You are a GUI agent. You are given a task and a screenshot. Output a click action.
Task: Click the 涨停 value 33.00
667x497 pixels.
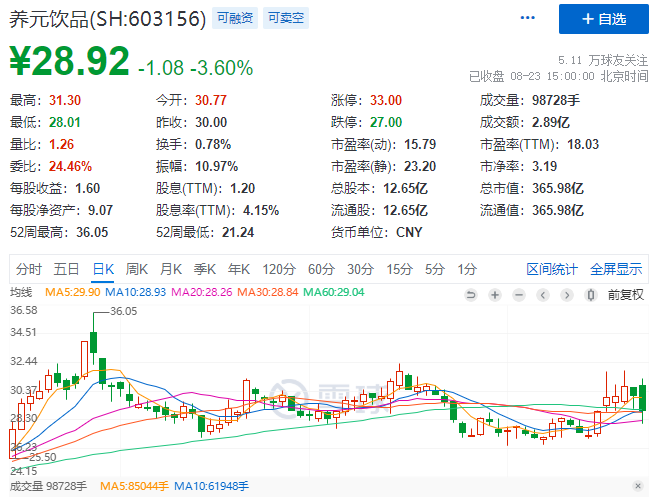click(x=386, y=100)
